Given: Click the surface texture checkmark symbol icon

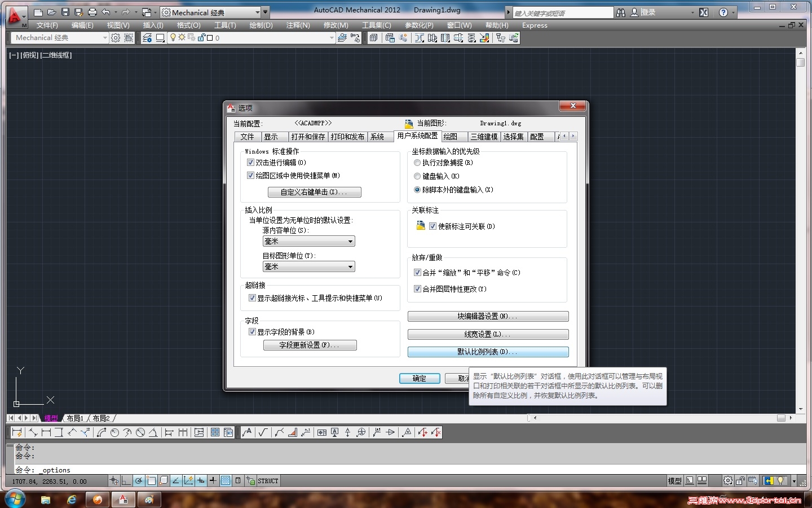Looking at the screenshot, I should pyautogui.click(x=263, y=432).
